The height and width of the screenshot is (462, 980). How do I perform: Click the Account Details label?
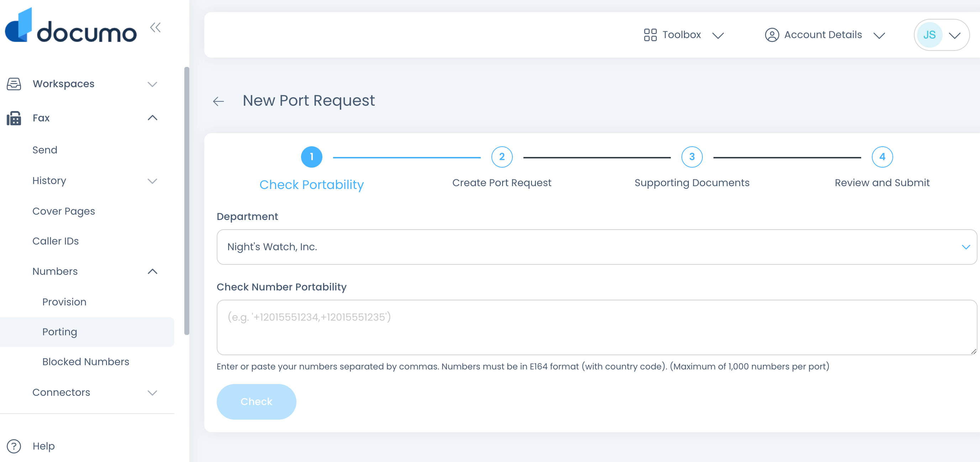[823, 35]
